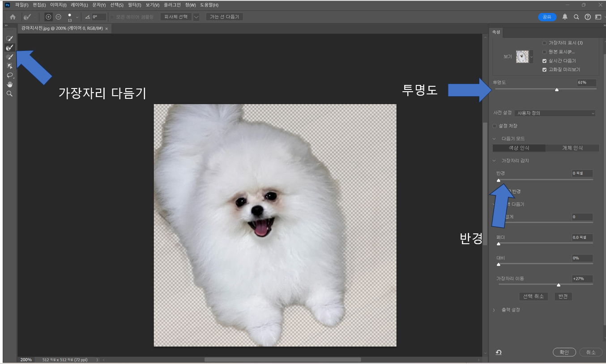Image resolution: width=606 pixels, height=364 pixels.
Task: Click the 선택 취소 button
Action: pyautogui.click(x=534, y=296)
